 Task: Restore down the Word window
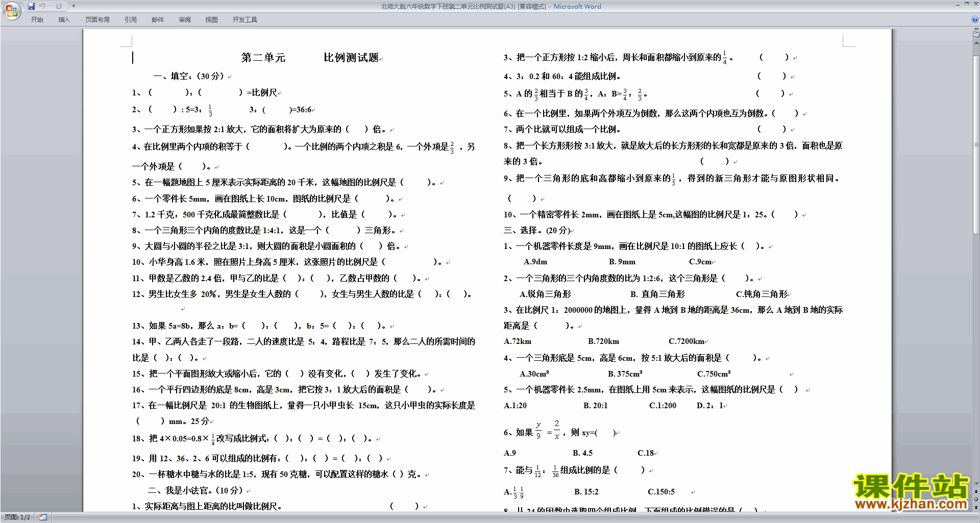pyautogui.click(x=967, y=5)
